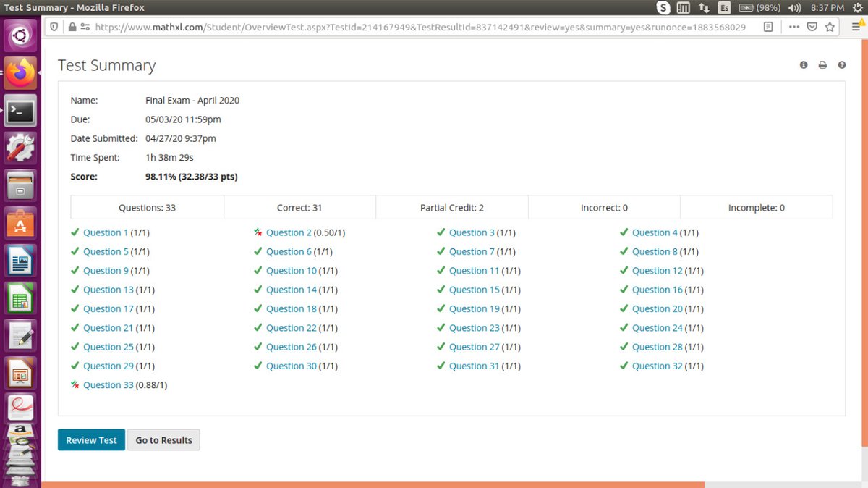Click the Review Test button

point(91,440)
